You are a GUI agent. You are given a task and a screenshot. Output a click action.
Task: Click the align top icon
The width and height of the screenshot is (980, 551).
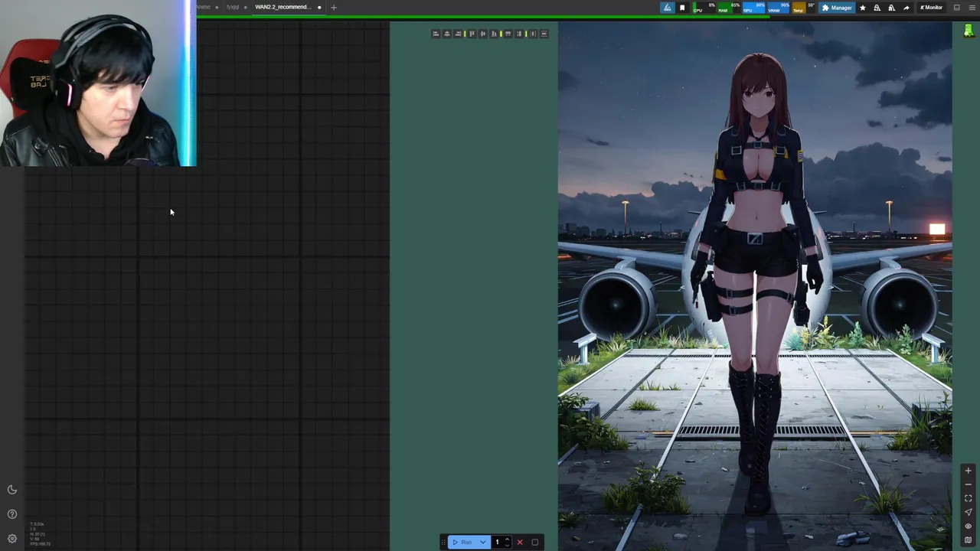coord(472,34)
